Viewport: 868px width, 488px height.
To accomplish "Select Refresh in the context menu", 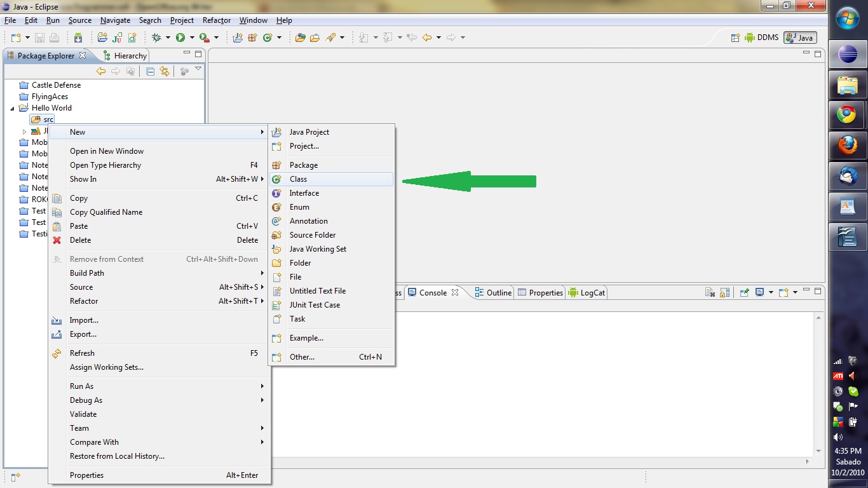I will click(x=159, y=353).
